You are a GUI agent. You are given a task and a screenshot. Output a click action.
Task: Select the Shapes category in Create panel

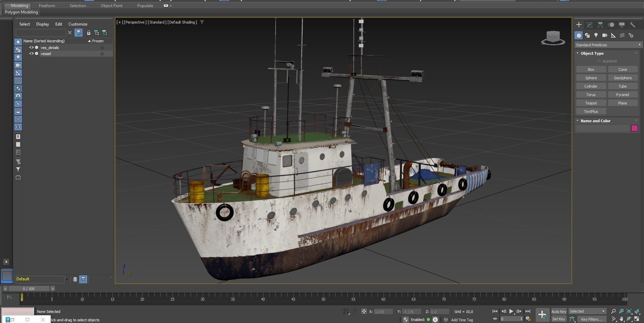click(587, 35)
